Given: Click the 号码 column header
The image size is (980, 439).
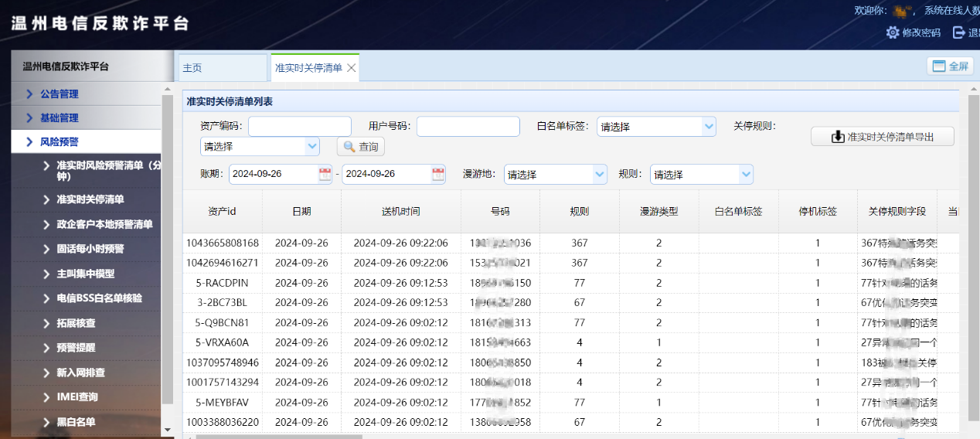Looking at the screenshot, I should click(x=500, y=211).
